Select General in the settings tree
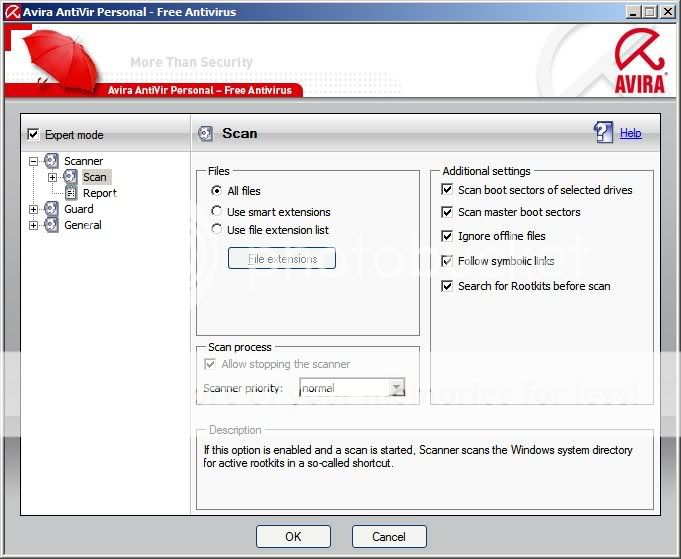 pyautogui.click(x=83, y=225)
